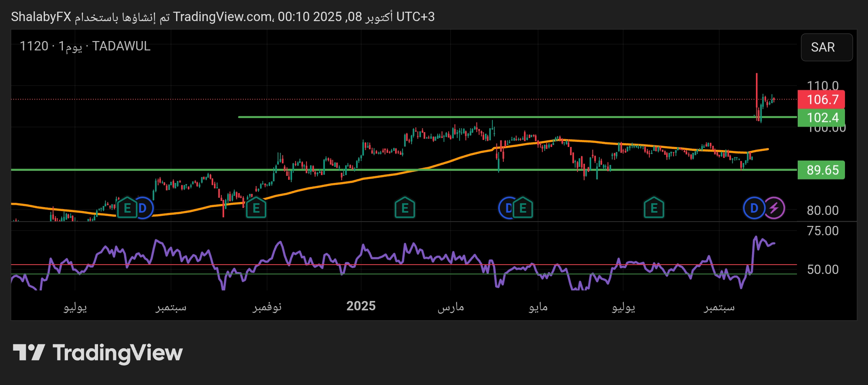This screenshot has height=385, width=868.
Task: Select the red 106.7 current price label
Action: [821, 100]
